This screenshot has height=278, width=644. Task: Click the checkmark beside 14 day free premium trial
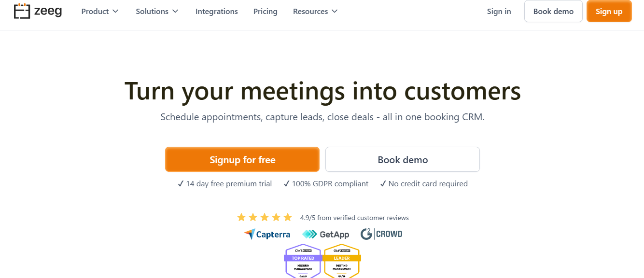click(x=181, y=183)
